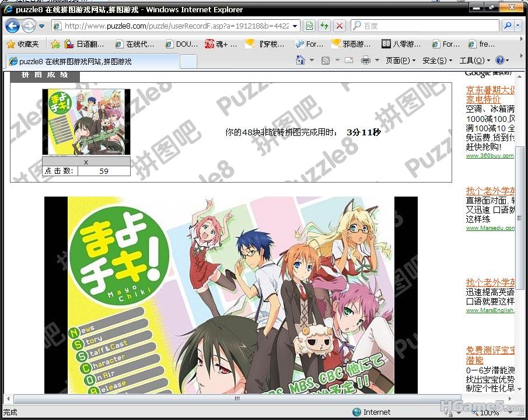
Task: Open the recent pages history dropdown
Action: coord(42,26)
